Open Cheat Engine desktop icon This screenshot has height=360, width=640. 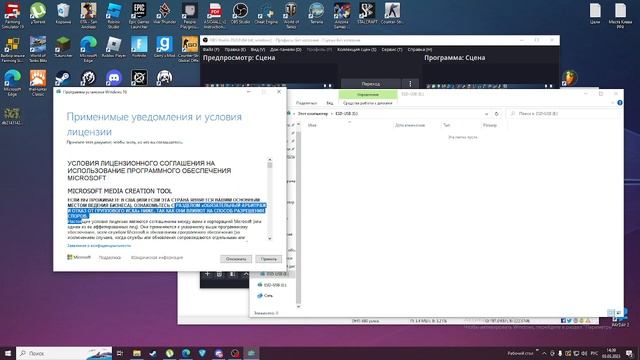pyautogui.click(x=266, y=14)
